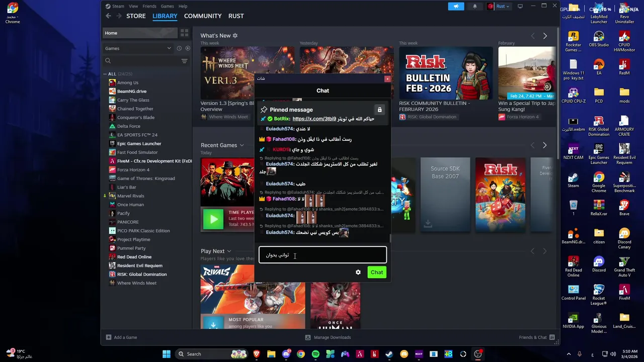
Task: Switch to COMMUNITY tab
Action: 203,16
